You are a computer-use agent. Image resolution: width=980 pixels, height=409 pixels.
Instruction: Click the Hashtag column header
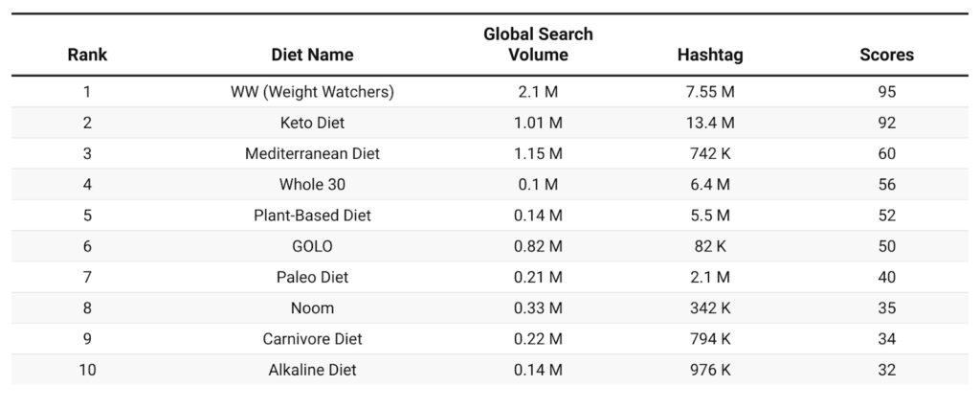pyautogui.click(x=709, y=55)
